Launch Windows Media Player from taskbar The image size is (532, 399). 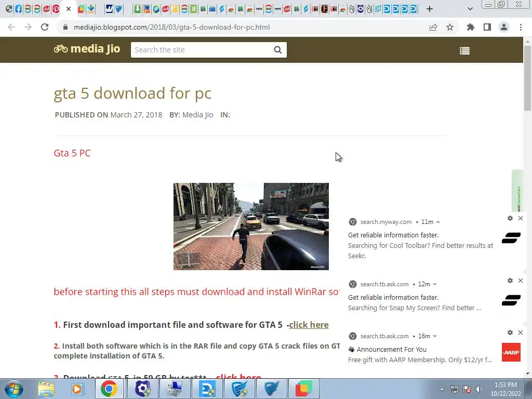click(77, 389)
